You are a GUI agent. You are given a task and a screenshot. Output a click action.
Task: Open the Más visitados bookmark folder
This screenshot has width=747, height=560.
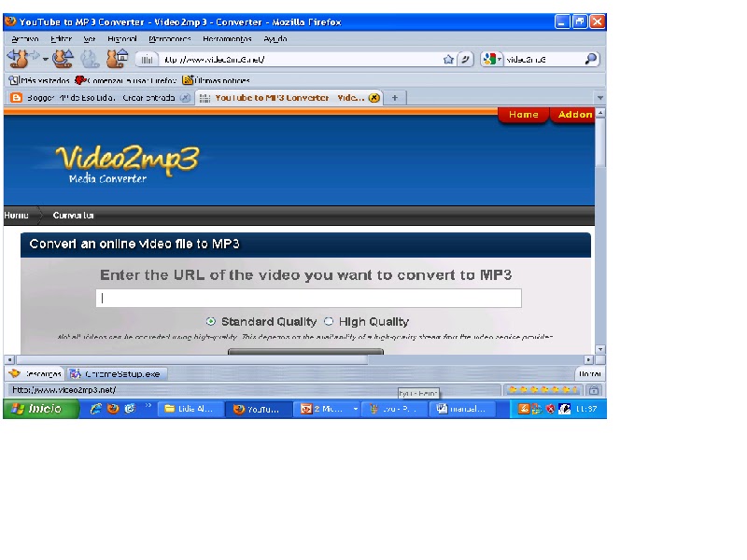[x=39, y=80]
